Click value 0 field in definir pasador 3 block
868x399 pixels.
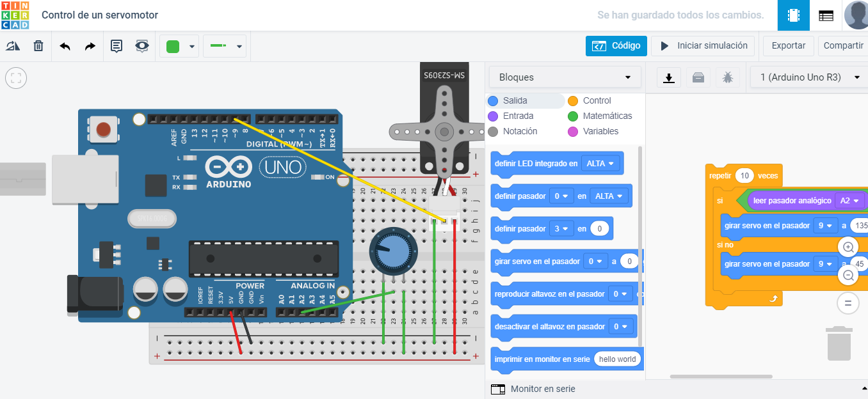600,229
